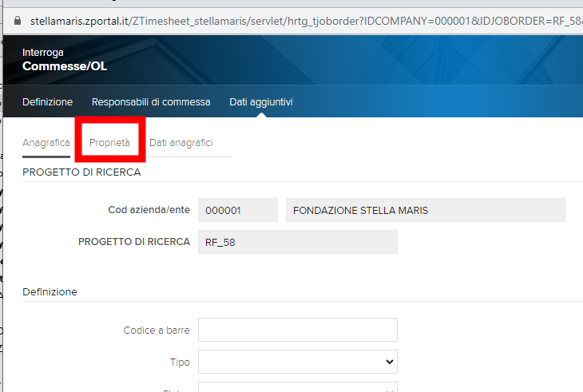Open the Definizione tab in the header
Viewport: 583px width, 392px height.
coord(47,102)
